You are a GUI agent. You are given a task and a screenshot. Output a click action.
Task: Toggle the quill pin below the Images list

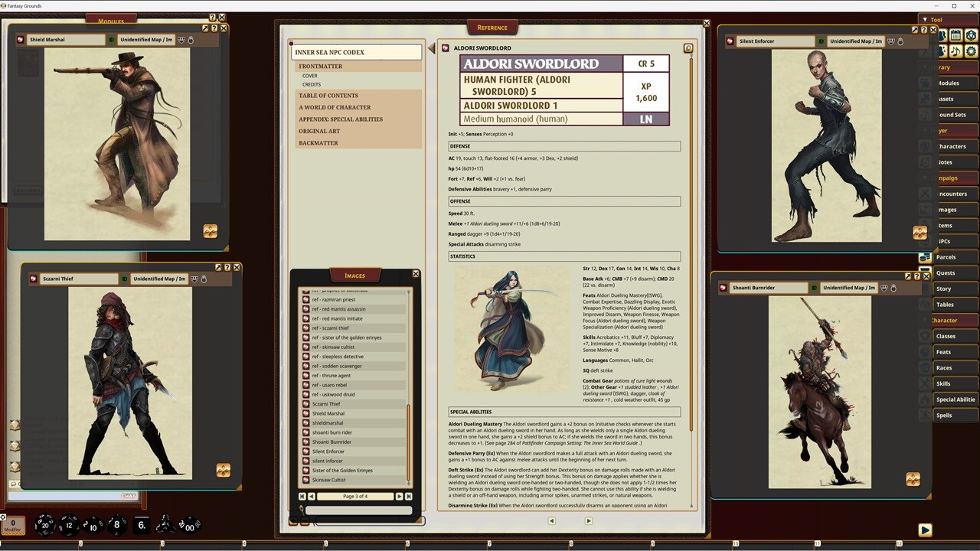point(302,510)
